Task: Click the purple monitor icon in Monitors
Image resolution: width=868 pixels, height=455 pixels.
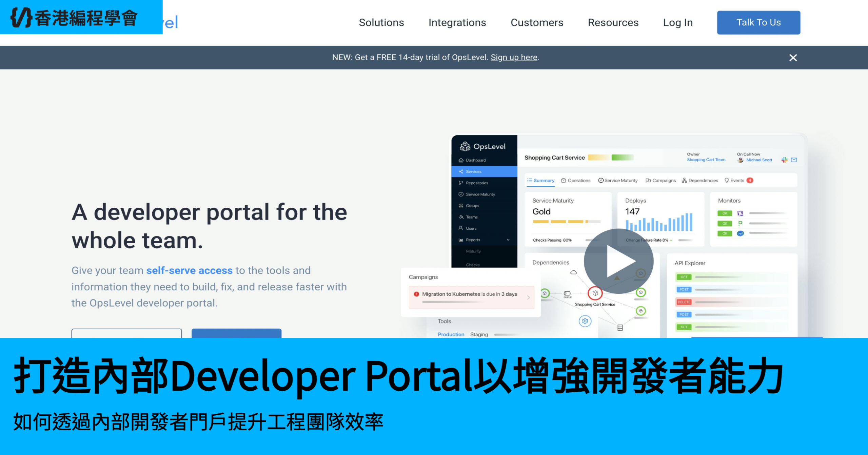Action: 740,213
